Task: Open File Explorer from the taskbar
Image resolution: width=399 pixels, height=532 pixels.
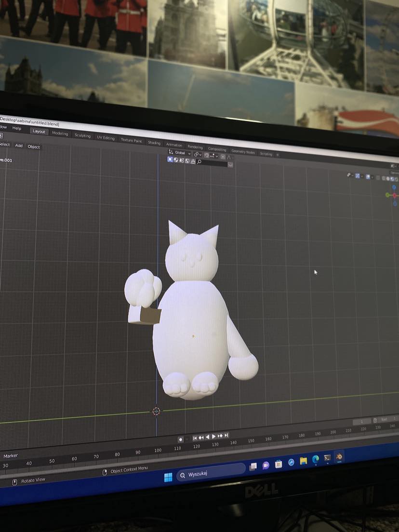Action: coord(303,461)
